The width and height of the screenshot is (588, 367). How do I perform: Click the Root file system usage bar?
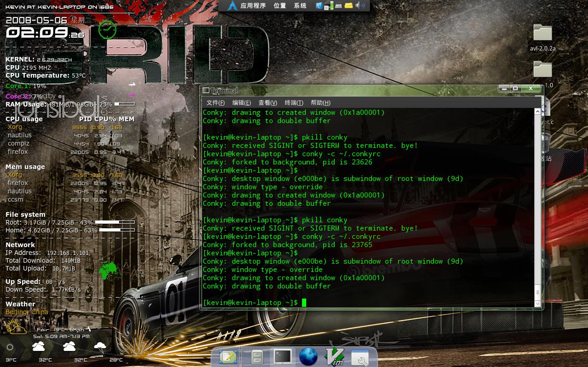click(x=115, y=222)
